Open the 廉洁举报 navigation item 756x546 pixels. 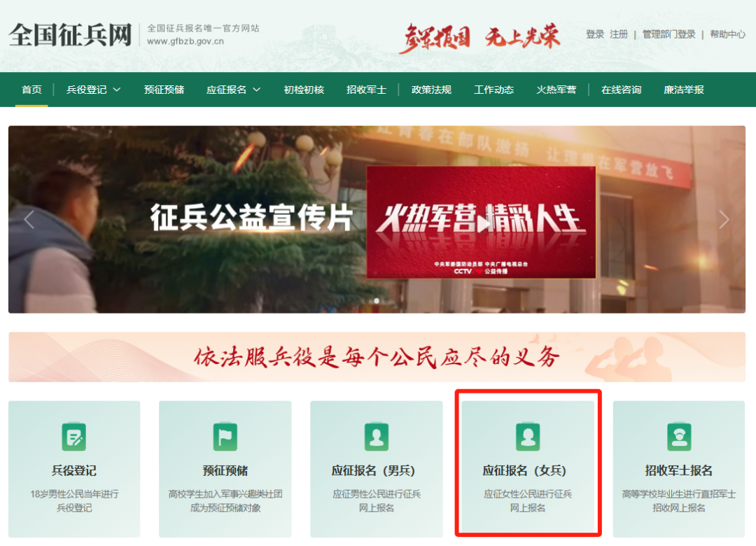tap(682, 90)
